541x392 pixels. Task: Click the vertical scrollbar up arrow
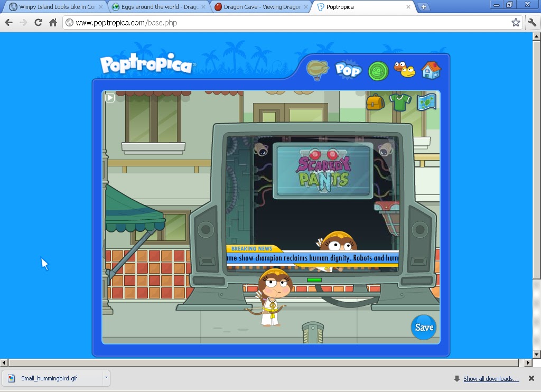tap(536, 36)
